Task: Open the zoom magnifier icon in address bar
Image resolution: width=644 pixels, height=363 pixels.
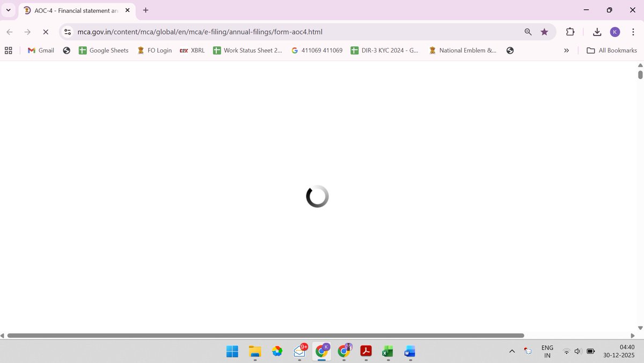Action: (528, 32)
